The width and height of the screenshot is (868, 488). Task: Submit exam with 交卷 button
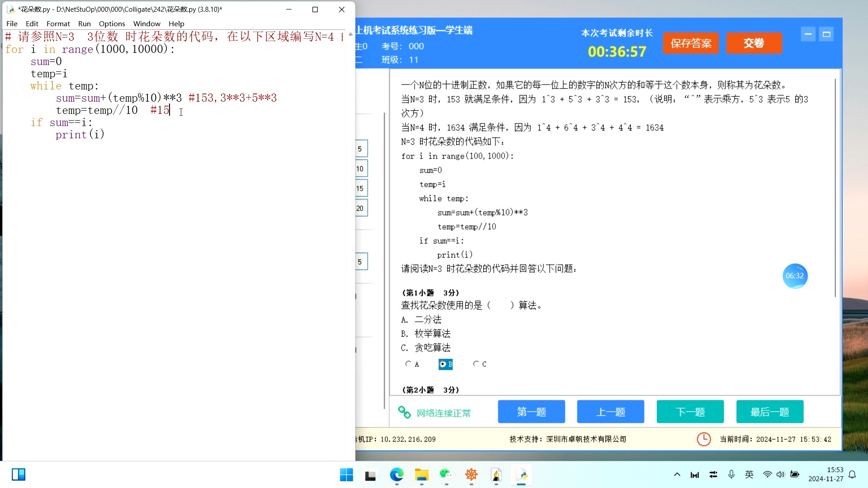tap(754, 43)
